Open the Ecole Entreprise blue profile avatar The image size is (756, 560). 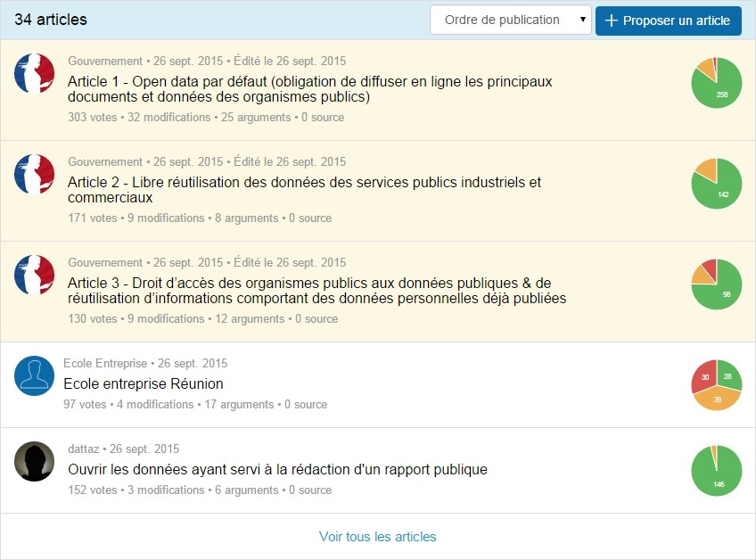point(35,376)
